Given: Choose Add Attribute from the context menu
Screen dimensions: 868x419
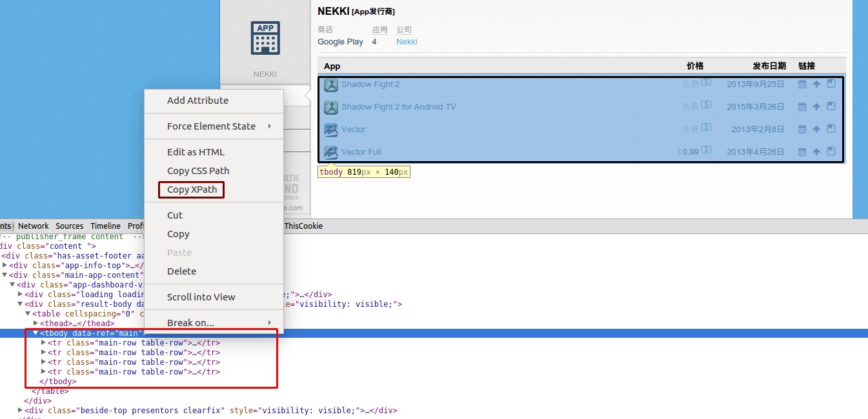Looking at the screenshot, I should click(214, 101).
